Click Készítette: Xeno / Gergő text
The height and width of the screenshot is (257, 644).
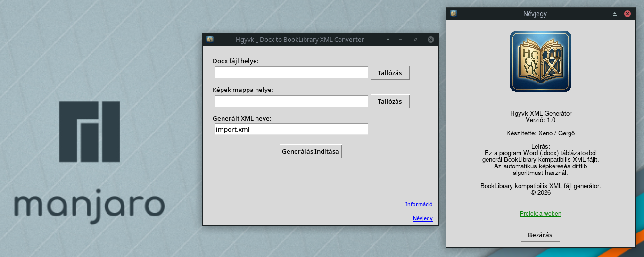[541, 133]
